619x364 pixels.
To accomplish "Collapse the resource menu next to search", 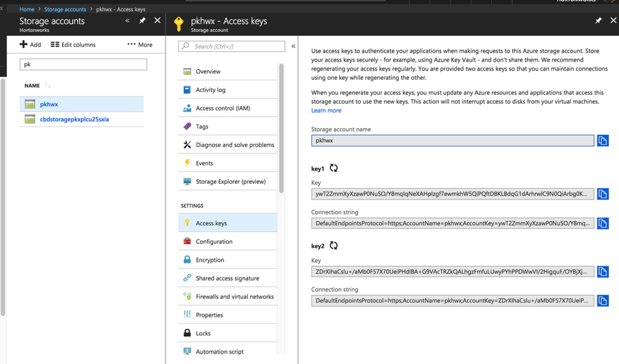I will [x=293, y=46].
